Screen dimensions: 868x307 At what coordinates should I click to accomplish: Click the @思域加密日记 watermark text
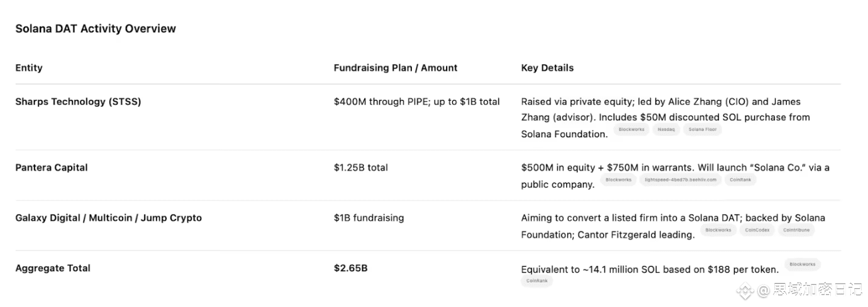click(810, 290)
